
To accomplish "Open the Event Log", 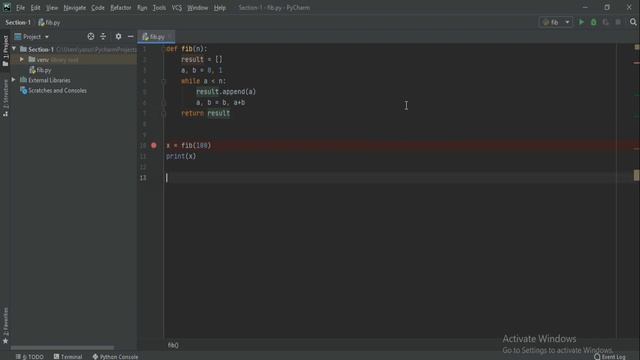I will (x=610, y=357).
